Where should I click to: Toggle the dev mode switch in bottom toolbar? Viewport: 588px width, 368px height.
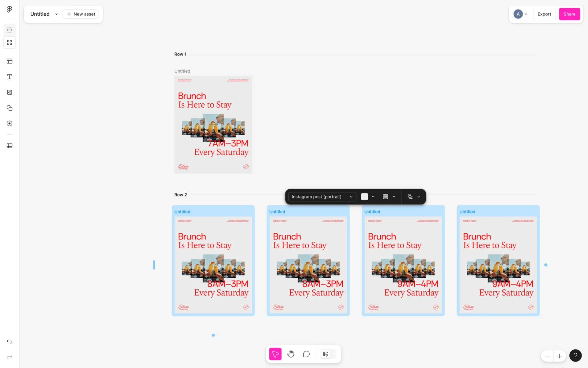pyautogui.click(x=328, y=354)
